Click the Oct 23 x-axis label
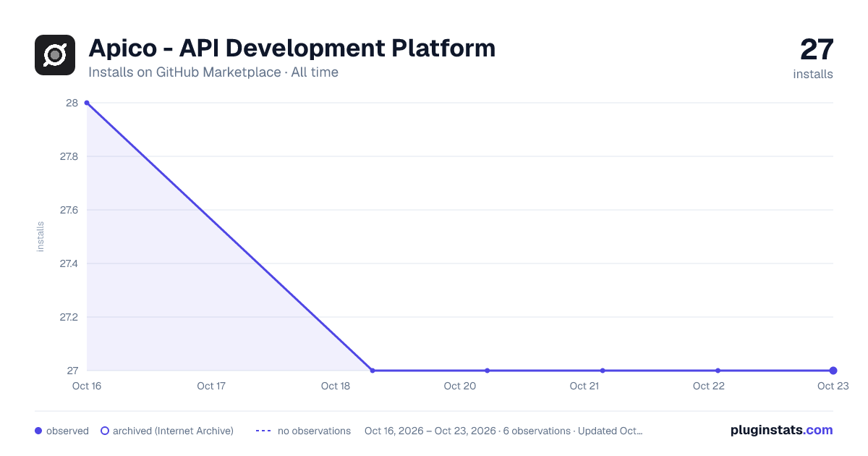The width and height of the screenshot is (868, 456). 833,386
